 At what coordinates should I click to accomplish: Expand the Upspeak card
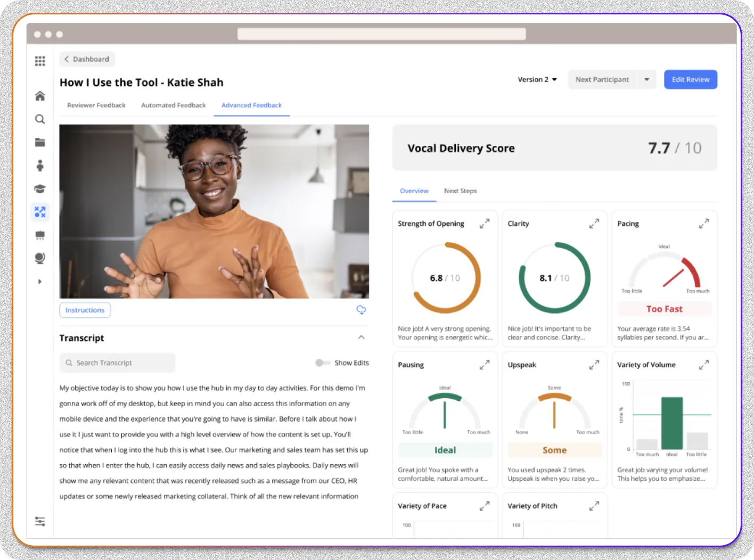[x=594, y=365]
